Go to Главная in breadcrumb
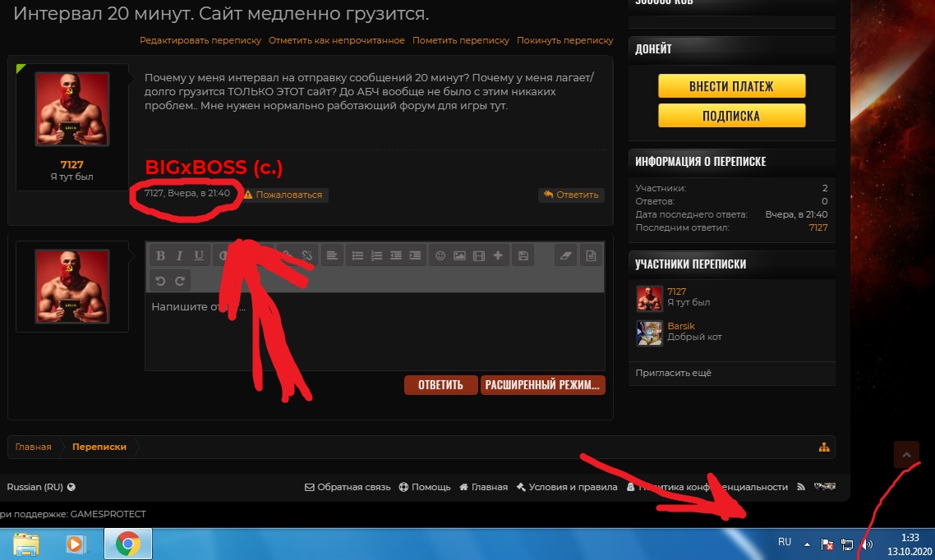Viewport: 935px width, 560px height. pyautogui.click(x=33, y=447)
